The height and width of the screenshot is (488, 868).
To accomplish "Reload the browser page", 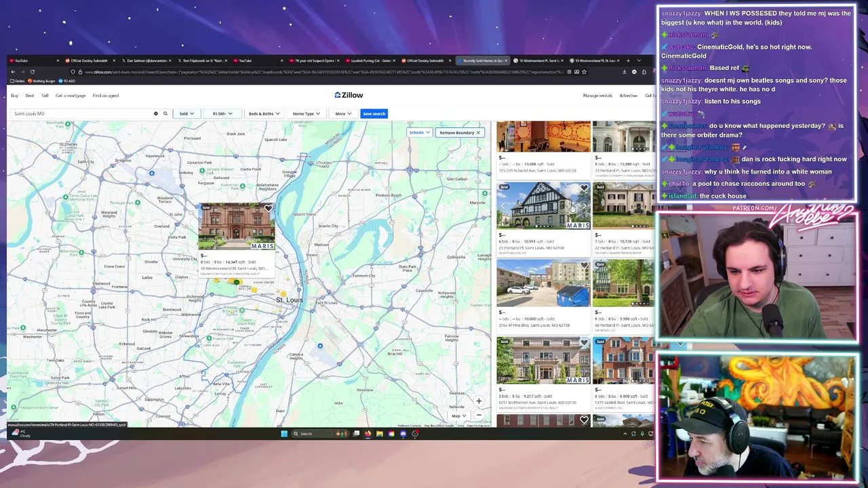I will click(32, 72).
